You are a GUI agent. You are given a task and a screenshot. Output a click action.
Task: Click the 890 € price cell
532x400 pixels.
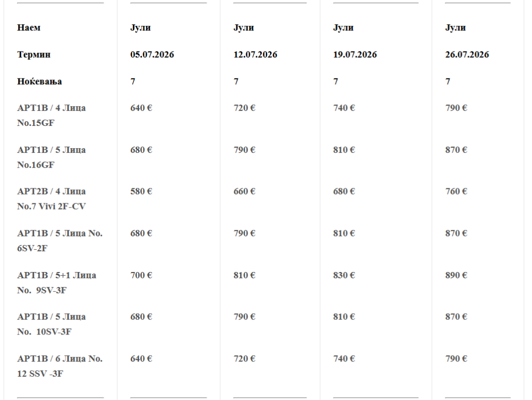pyautogui.click(x=456, y=275)
